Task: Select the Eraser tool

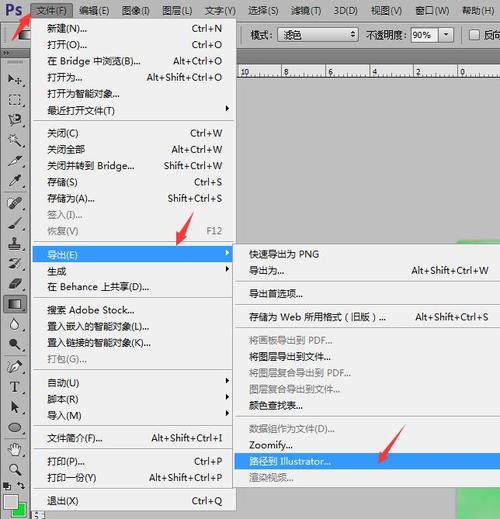Action: tap(14, 284)
